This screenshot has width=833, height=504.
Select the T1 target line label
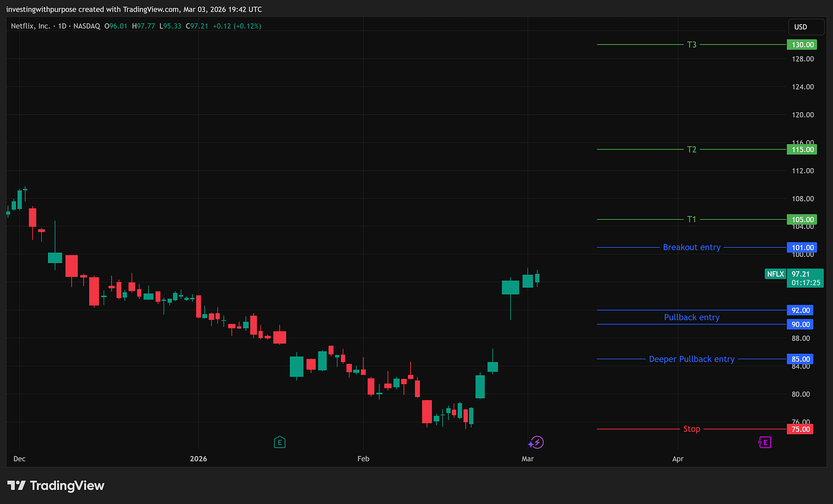tap(692, 219)
